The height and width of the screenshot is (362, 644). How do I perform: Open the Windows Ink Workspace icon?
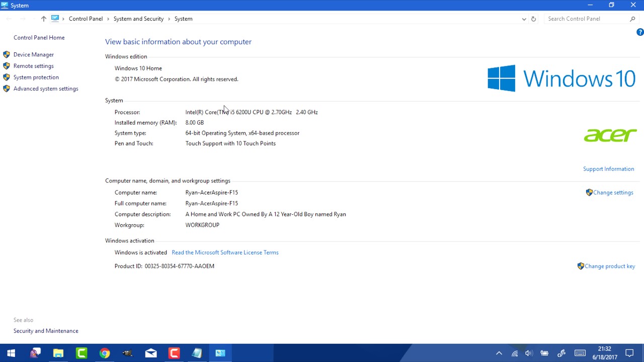point(561,353)
